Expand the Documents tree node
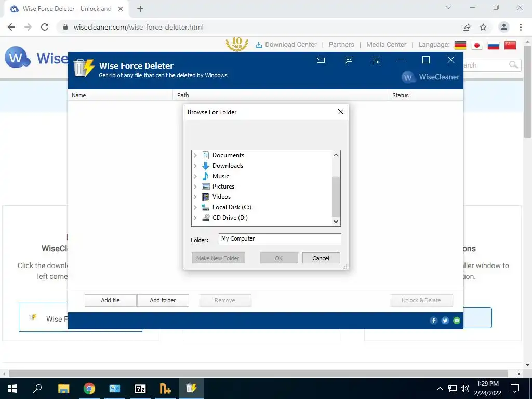The image size is (532, 399). click(x=195, y=155)
